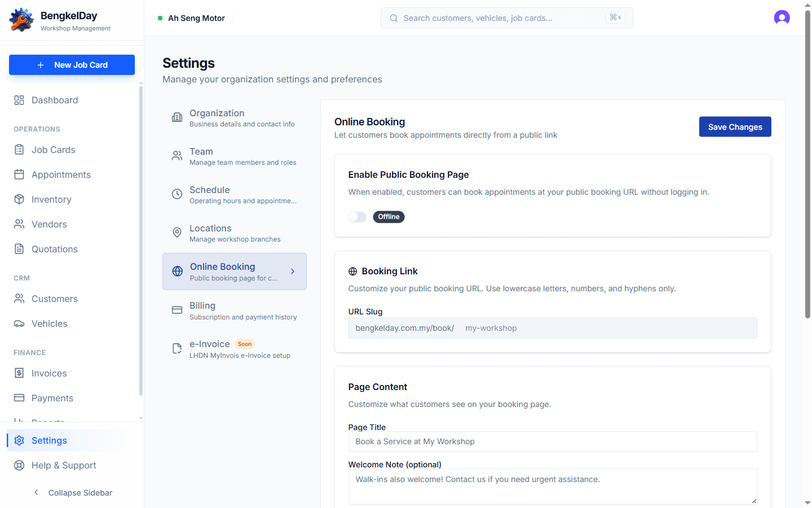Image resolution: width=812 pixels, height=508 pixels.
Task: Click the Job Cards clipboard icon
Action: (x=19, y=150)
